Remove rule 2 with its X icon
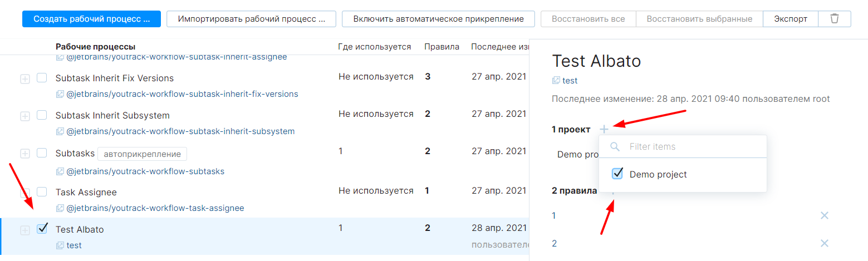The image size is (868, 261). click(x=825, y=243)
